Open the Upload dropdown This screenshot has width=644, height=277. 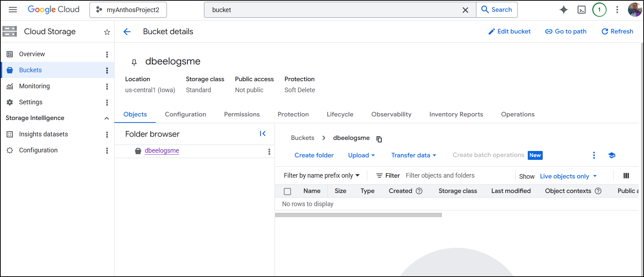pos(361,155)
